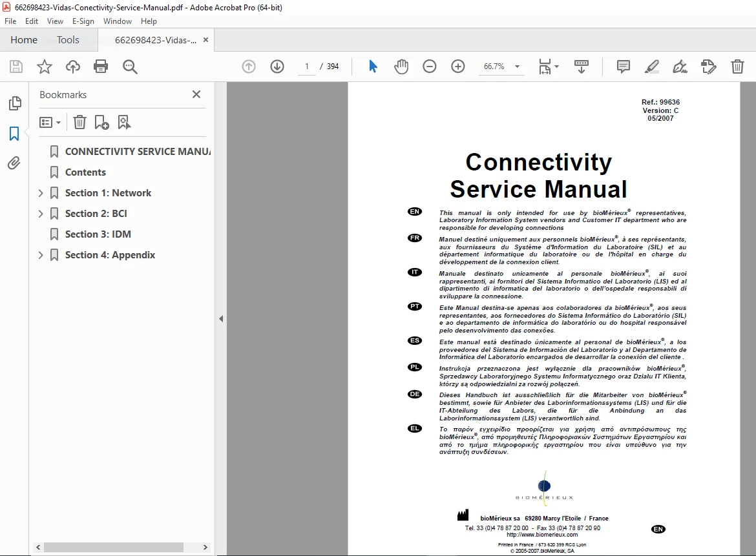Image resolution: width=756 pixels, height=556 pixels.
Task: Go to Section 3: IDM bookmark
Action: 98,234
